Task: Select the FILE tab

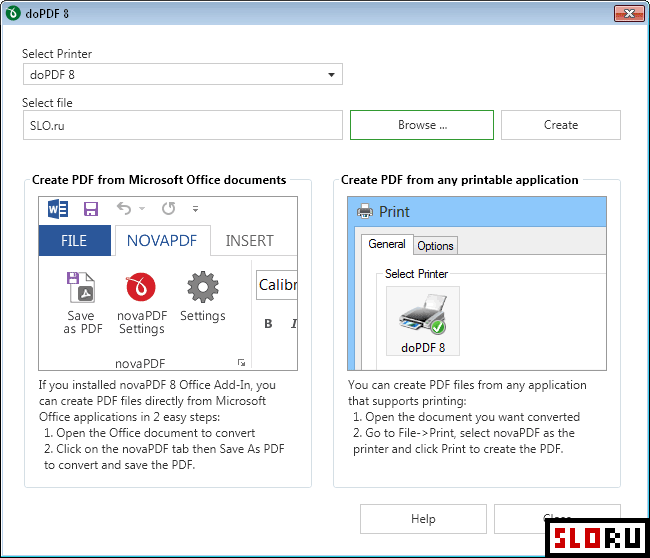Action: [75, 240]
